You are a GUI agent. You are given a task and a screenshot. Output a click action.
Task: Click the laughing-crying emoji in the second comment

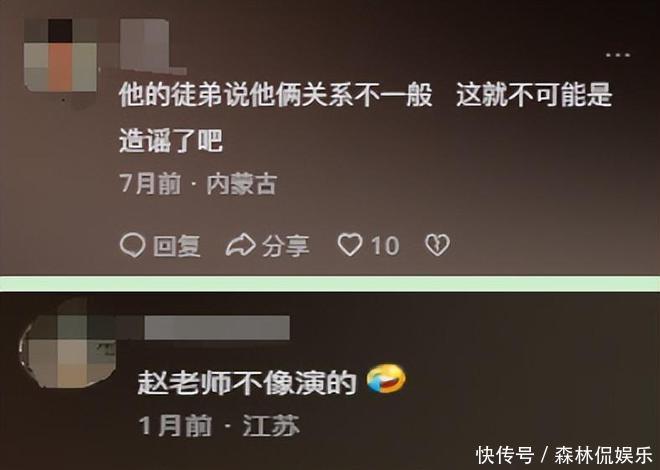[x=386, y=379]
